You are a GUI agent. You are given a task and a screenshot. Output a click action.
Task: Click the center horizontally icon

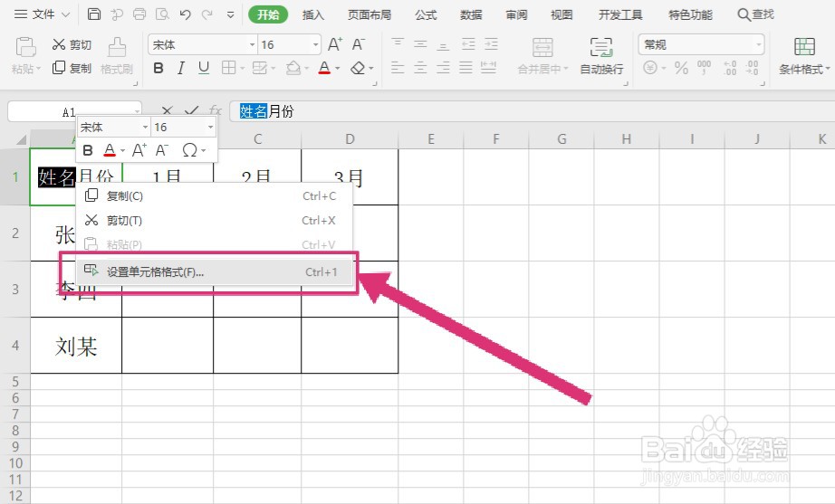tap(421, 68)
